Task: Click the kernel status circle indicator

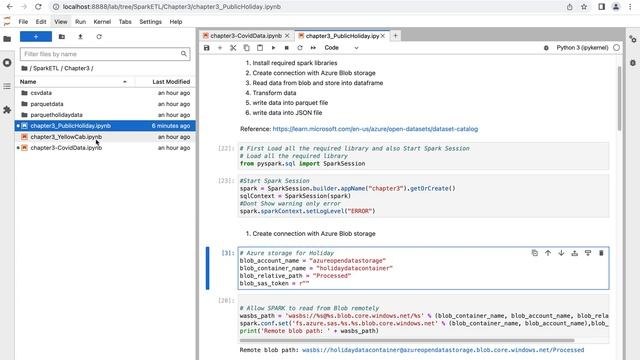Action: (x=616, y=48)
